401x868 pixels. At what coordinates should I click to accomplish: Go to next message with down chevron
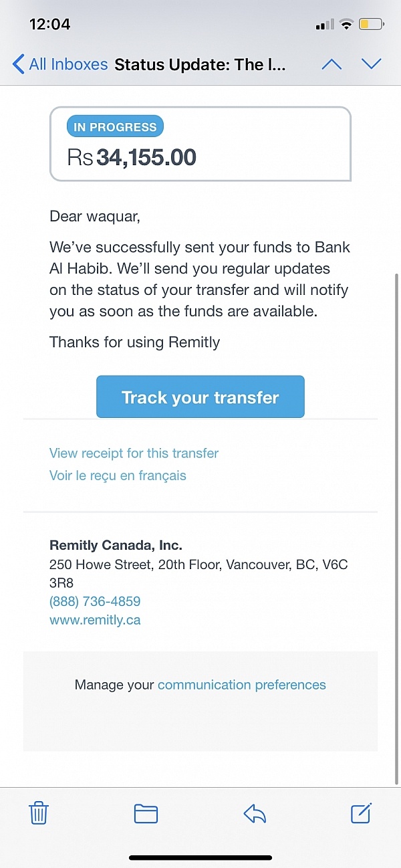tap(371, 64)
